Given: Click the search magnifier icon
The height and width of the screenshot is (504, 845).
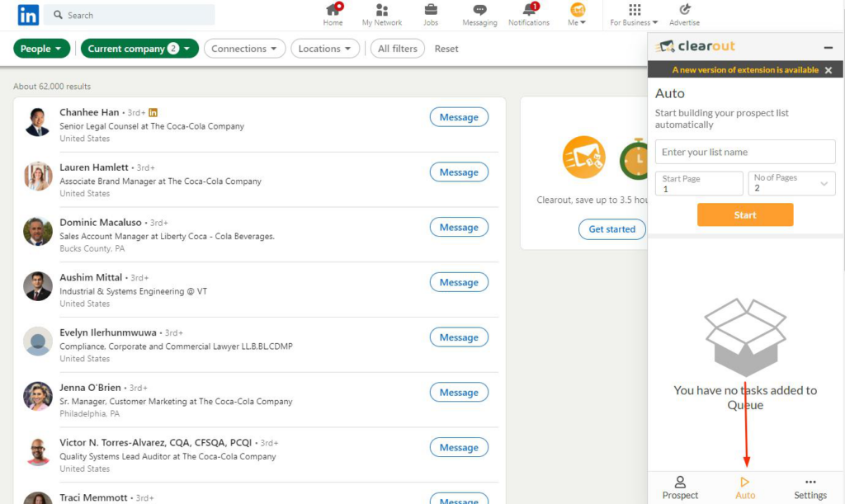Looking at the screenshot, I should tap(58, 15).
